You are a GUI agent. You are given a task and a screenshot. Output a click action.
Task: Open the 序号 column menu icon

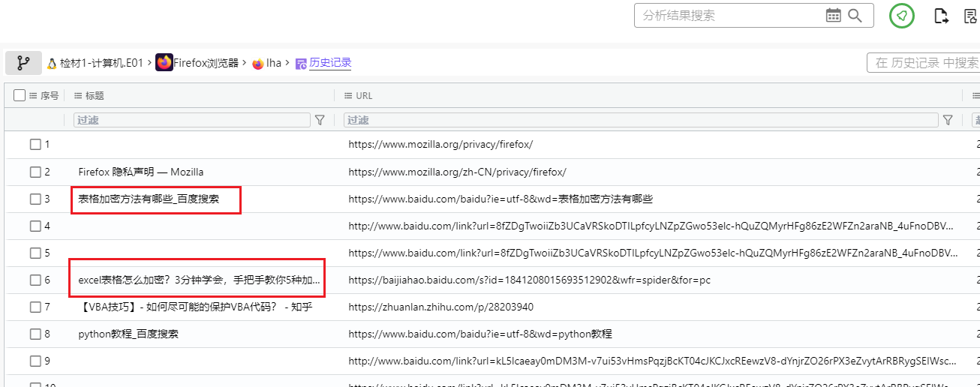[x=33, y=95]
